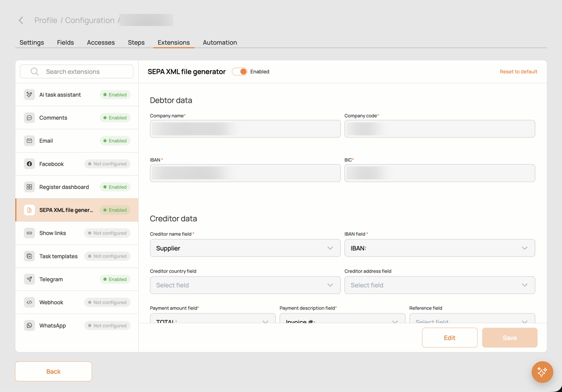The width and height of the screenshot is (562, 392).
Task: Click the Comments speech bubble icon
Action: pyautogui.click(x=30, y=118)
